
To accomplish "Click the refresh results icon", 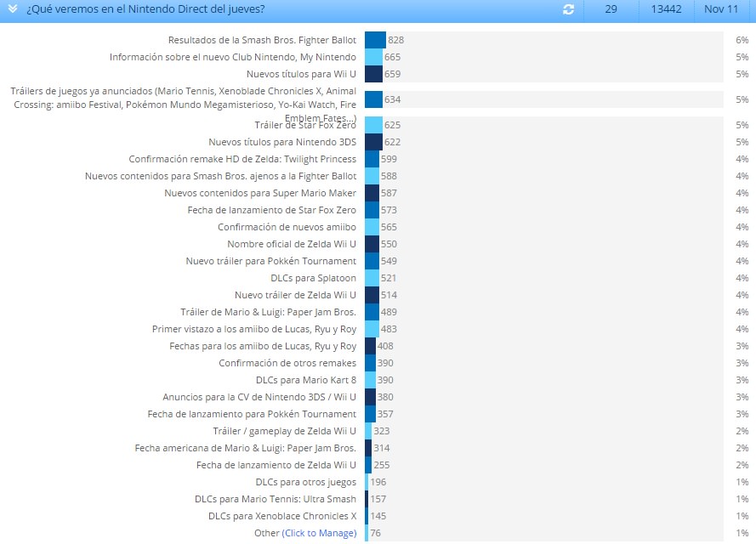I will (568, 9).
